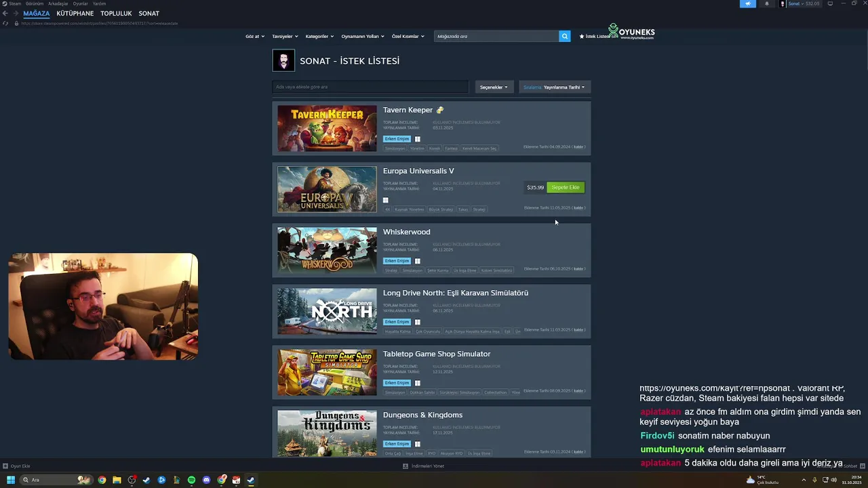Open the İstek Listesi star link

[x=594, y=36]
